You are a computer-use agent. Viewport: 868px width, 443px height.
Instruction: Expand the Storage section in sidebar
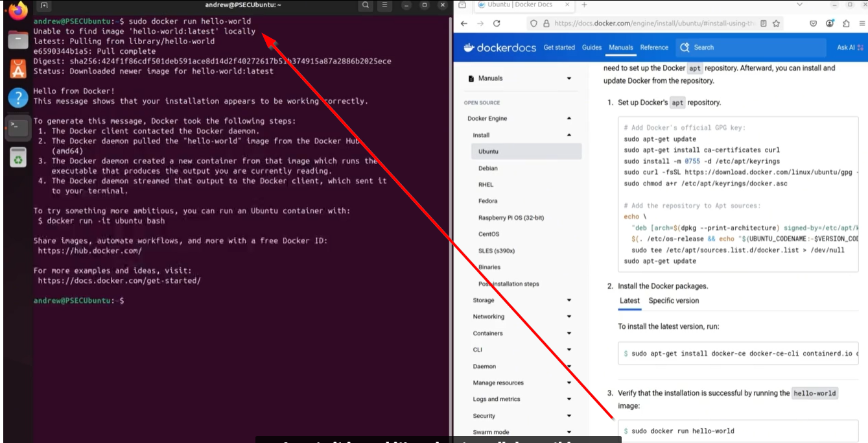[x=569, y=300]
